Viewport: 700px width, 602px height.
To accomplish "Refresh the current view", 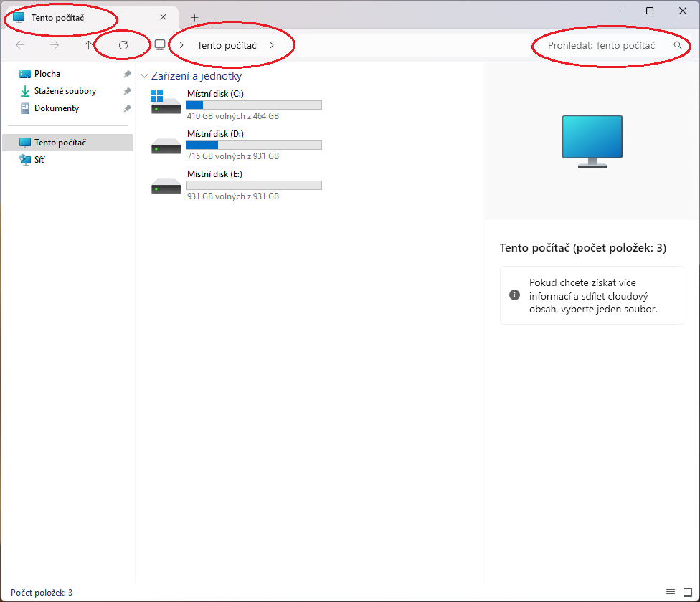I will tap(123, 45).
